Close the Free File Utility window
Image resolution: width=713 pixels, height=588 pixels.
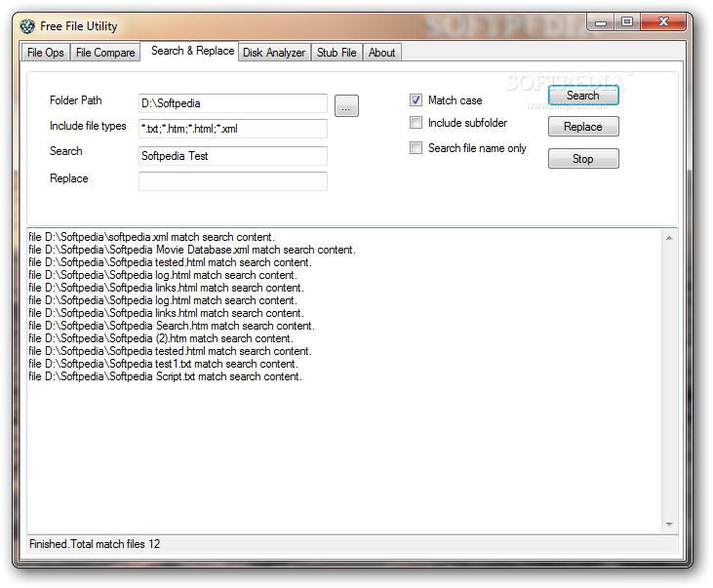[663, 21]
